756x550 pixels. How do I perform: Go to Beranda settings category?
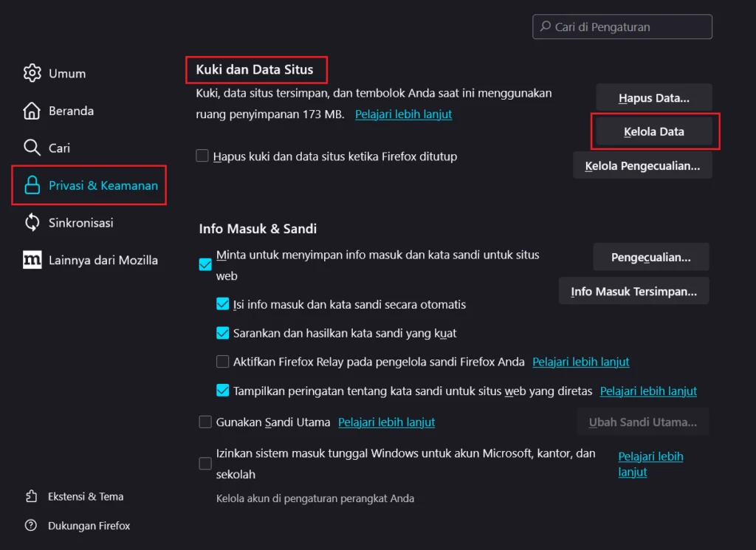[x=72, y=111]
